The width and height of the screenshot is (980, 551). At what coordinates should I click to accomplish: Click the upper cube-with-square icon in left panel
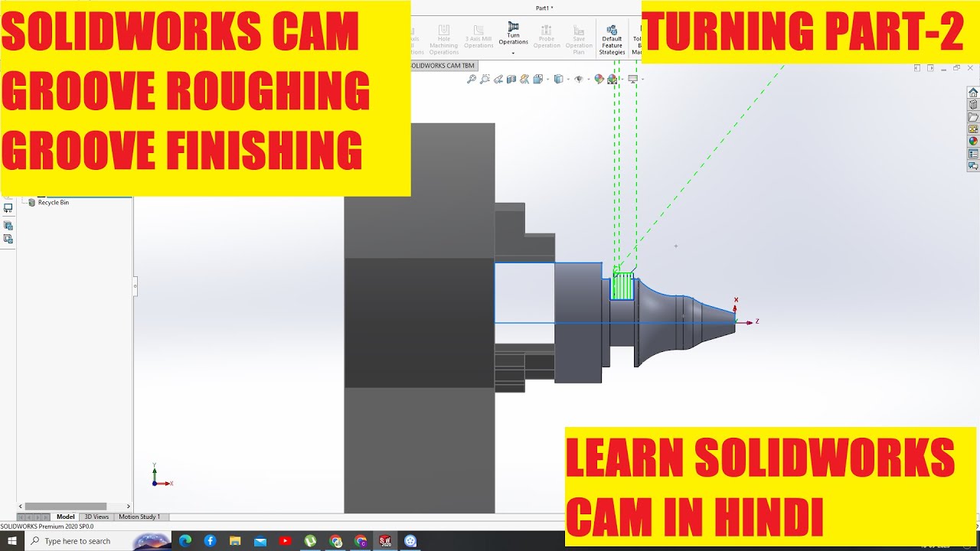click(x=8, y=226)
